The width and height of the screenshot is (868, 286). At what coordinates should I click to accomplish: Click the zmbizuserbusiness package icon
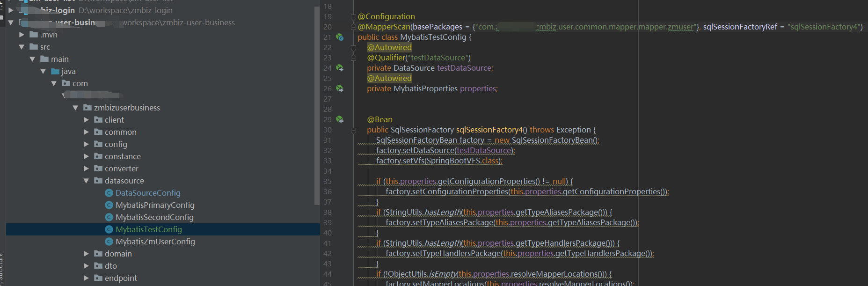88,108
